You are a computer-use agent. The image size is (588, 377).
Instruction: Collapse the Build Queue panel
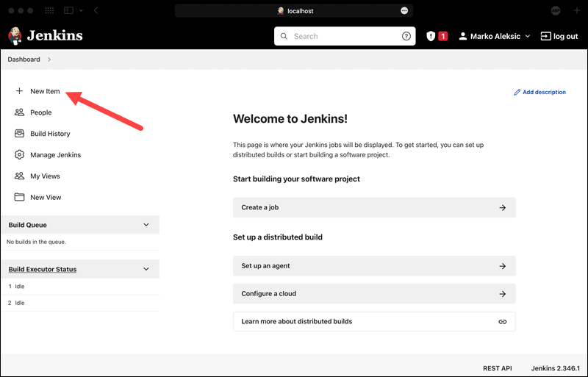(x=146, y=225)
